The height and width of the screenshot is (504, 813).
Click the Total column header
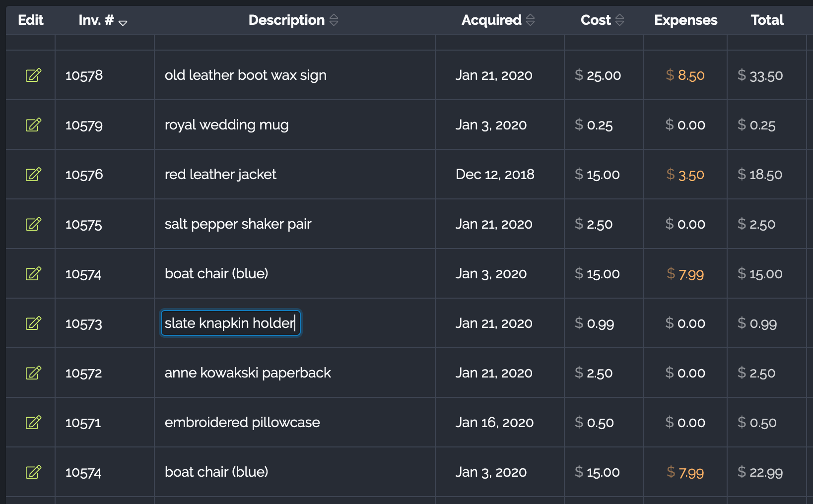click(x=767, y=20)
